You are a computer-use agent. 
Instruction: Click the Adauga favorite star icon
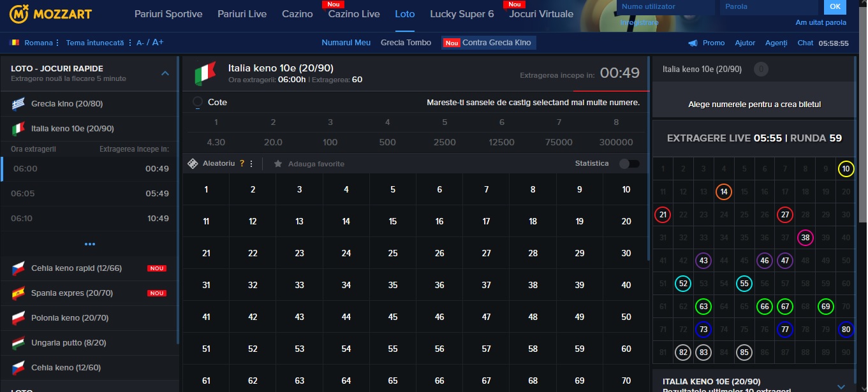click(278, 164)
